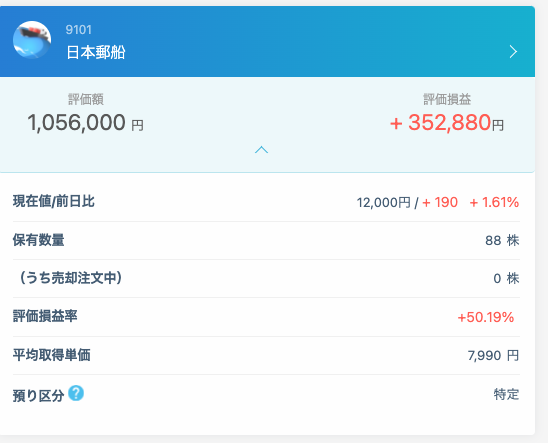Click the 評価損益率 label
The height and width of the screenshot is (443, 548).
point(45,316)
